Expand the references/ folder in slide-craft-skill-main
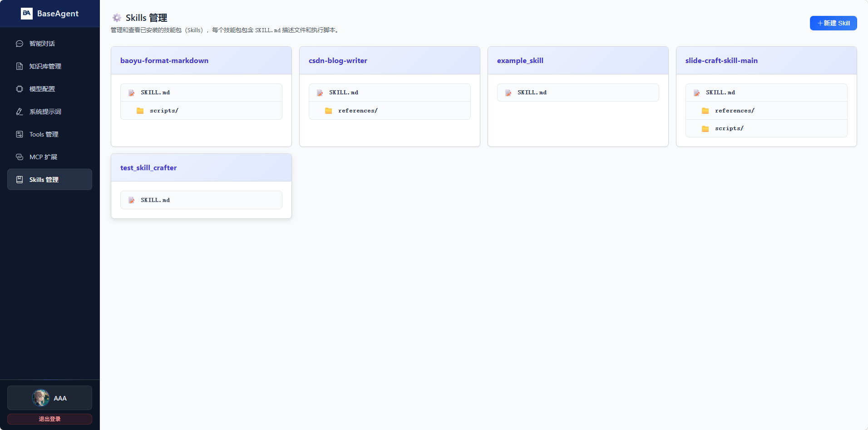868x430 pixels. click(766, 111)
